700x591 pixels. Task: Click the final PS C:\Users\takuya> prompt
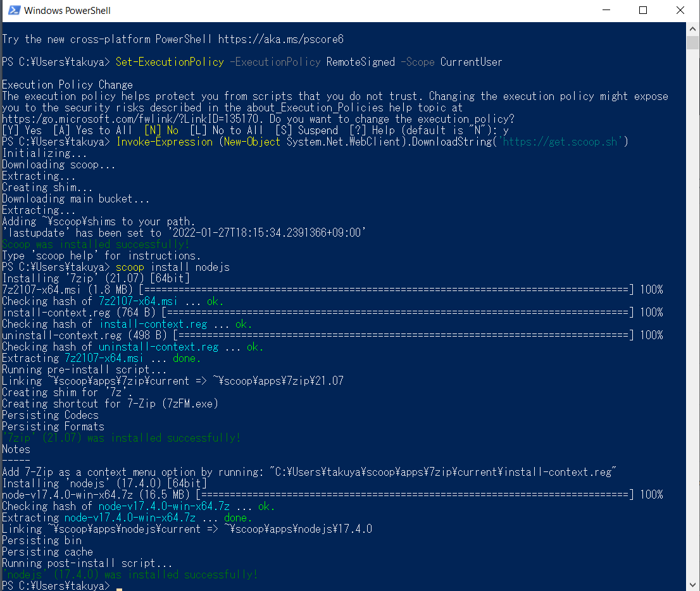(56, 586)
